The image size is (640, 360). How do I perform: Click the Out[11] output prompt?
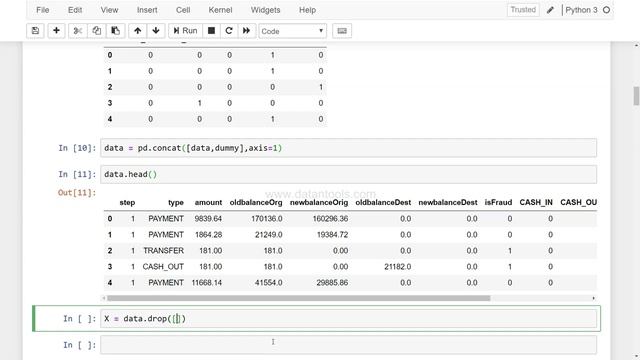[77, 193]
